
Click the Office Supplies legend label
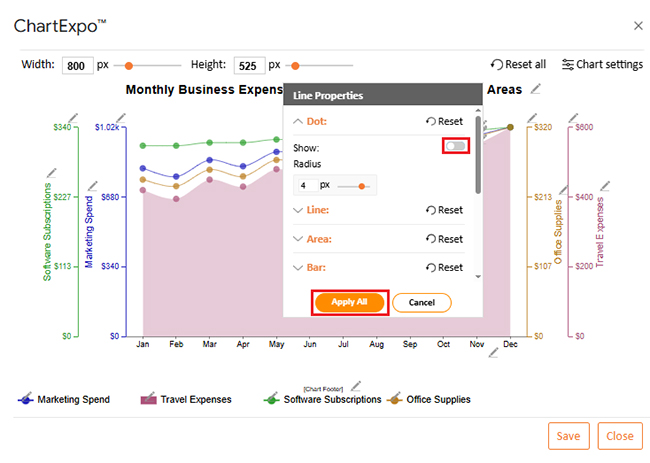[x=438, y=400]
